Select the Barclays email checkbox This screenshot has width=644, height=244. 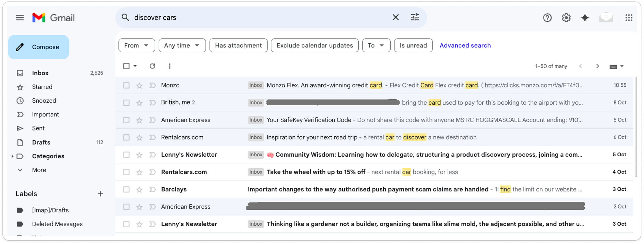[x=126, y=190]
